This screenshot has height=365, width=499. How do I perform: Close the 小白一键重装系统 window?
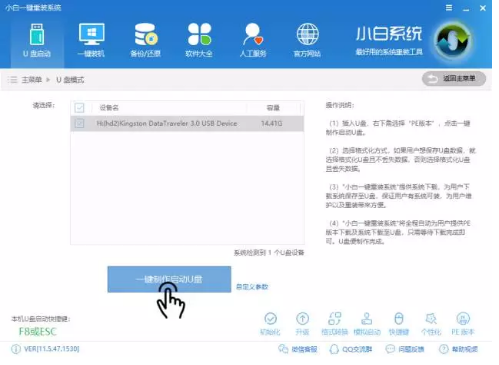tap(483, 8)
